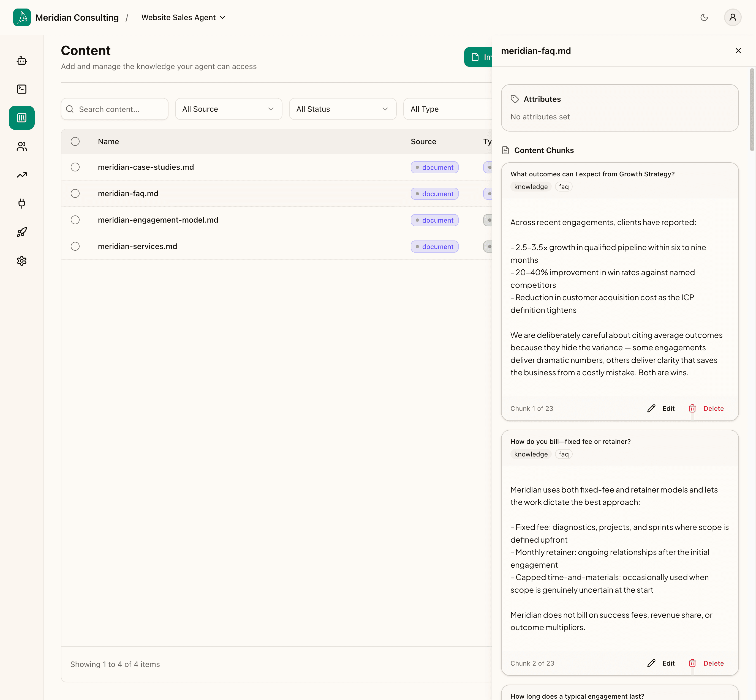Click the Content Chunks document icon

[505, 151]
